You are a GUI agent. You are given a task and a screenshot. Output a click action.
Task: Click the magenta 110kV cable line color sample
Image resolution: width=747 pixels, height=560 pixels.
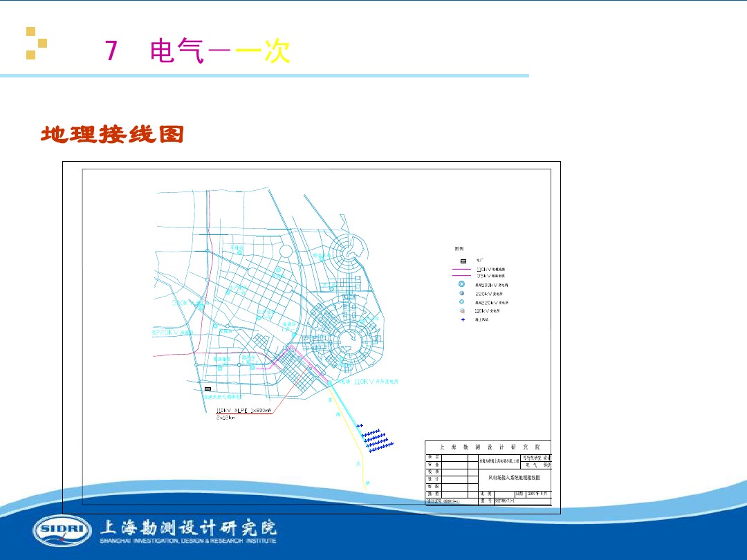coord(461,270)
